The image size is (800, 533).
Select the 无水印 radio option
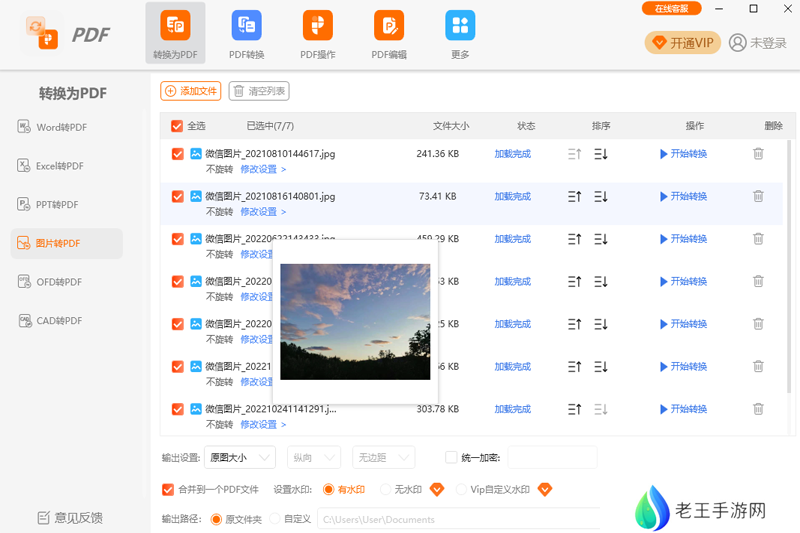pyautogui.click(x=386, y=490)
